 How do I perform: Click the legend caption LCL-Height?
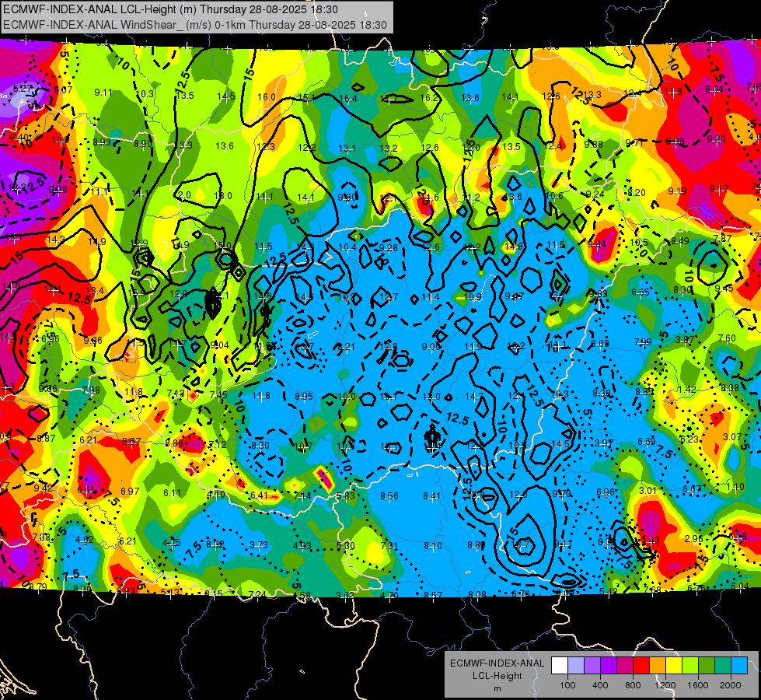497,676
